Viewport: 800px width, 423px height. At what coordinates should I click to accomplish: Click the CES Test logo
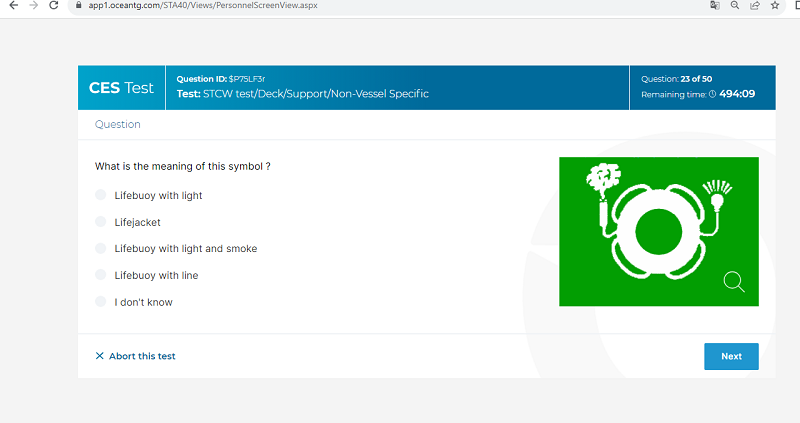[x=121, y=88]
